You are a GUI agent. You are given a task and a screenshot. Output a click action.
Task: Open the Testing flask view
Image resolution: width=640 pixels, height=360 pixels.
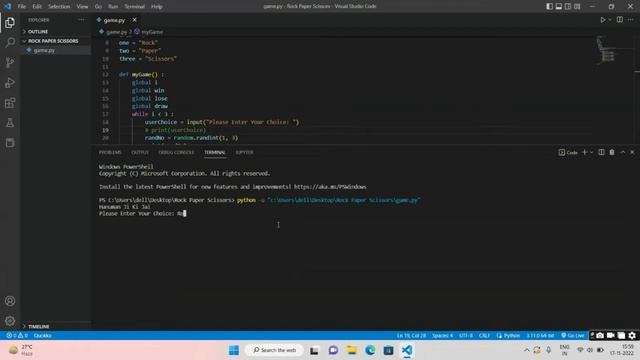tap(10, 122)
